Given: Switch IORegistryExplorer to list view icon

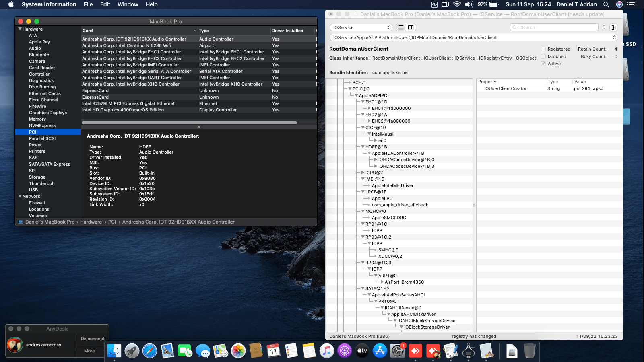Looking at the screenshot, I should pos(401,27).
